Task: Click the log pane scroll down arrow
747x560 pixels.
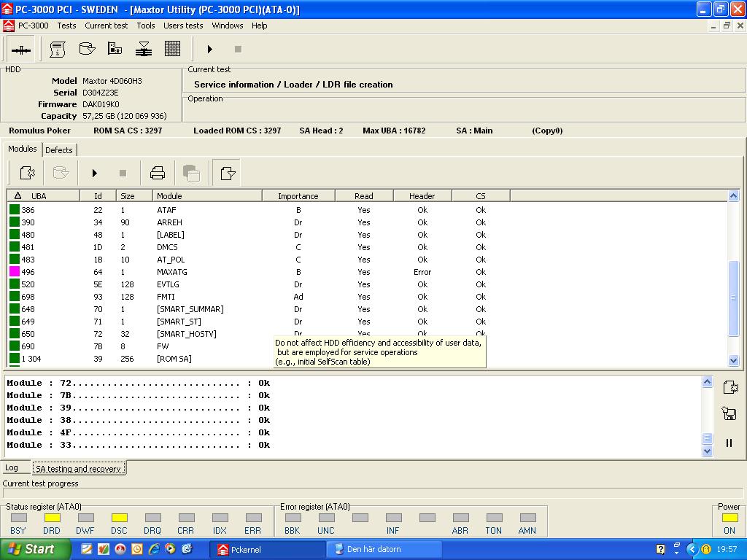Action: [708, 451]
